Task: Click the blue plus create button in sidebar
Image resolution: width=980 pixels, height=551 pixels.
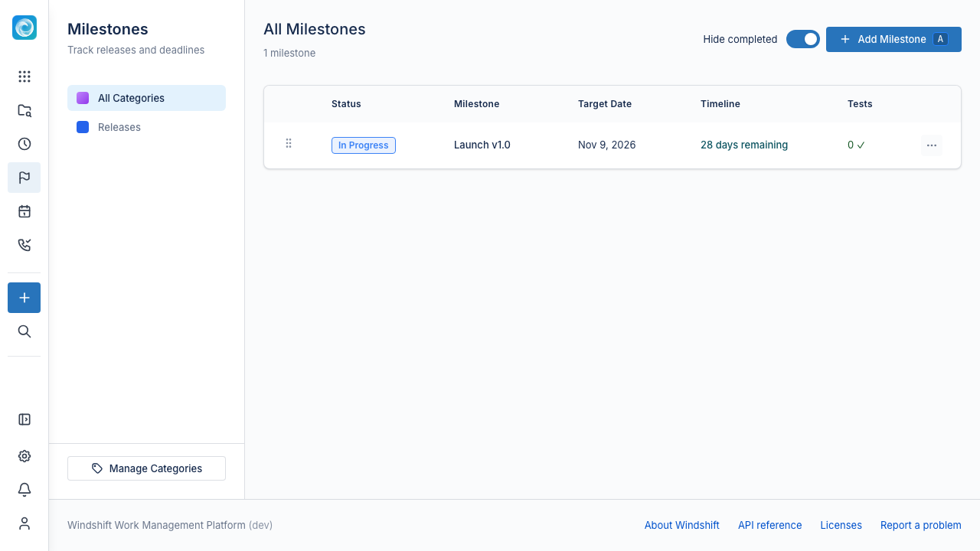Action: (x=24, y=298)
